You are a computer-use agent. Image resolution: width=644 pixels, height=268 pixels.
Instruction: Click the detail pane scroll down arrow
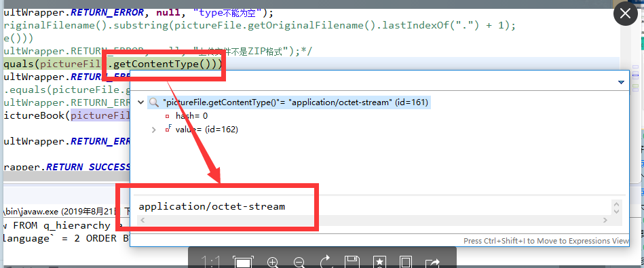(x=615, y=212)
